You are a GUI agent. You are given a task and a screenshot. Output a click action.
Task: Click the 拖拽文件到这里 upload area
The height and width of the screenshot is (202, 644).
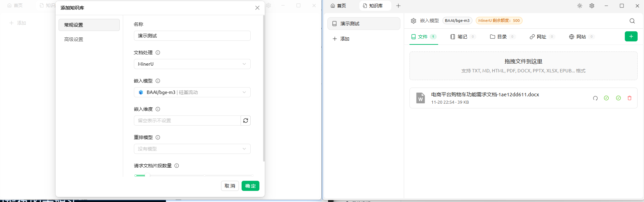[523, 66]
